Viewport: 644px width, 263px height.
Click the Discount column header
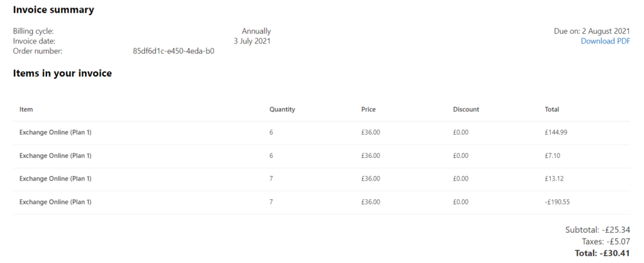tap(466, 109)
